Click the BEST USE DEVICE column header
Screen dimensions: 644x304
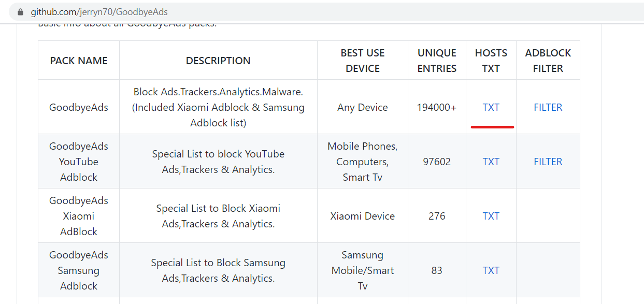pos(363,61)
